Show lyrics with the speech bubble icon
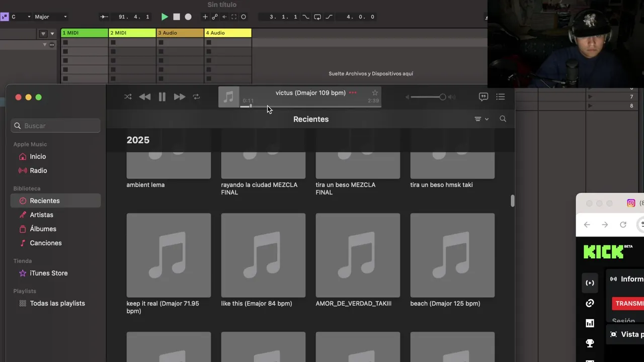 484,97
